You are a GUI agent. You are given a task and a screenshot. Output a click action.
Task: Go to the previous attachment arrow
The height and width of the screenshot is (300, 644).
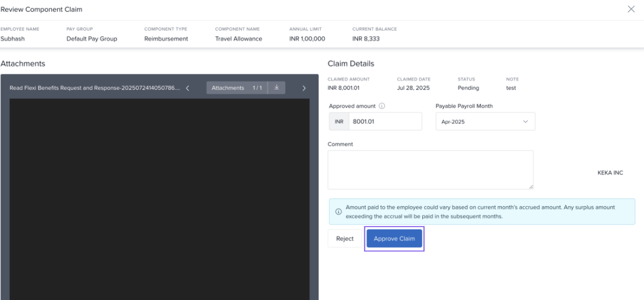click(187, 88)
